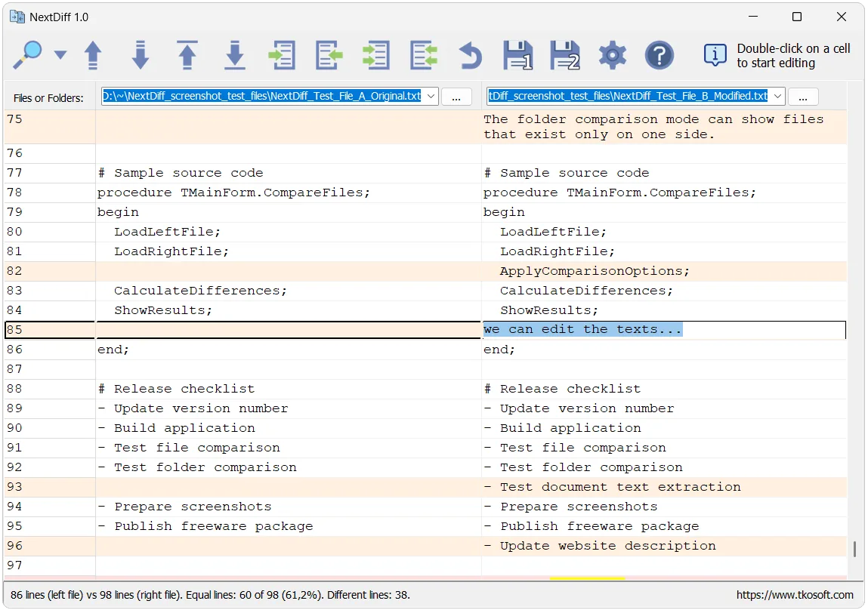
Task: Save file 2 using the floppy disk icon
Action: (564, 55)
